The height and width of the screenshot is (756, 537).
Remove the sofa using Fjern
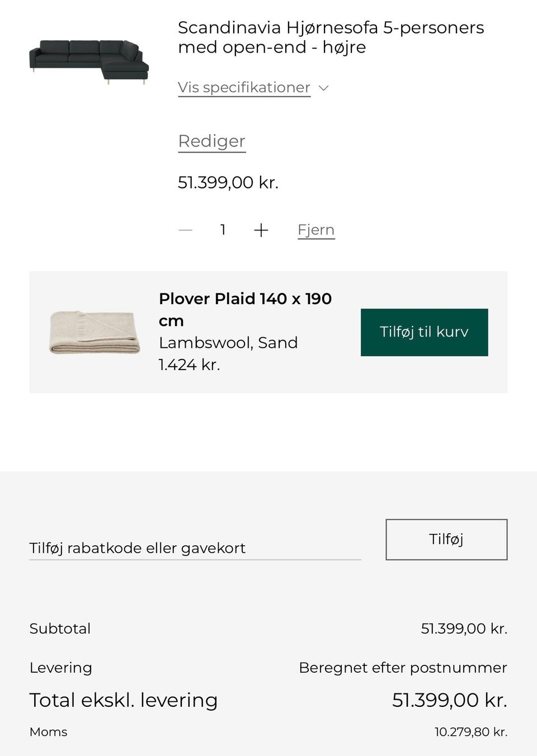(316, 230)
